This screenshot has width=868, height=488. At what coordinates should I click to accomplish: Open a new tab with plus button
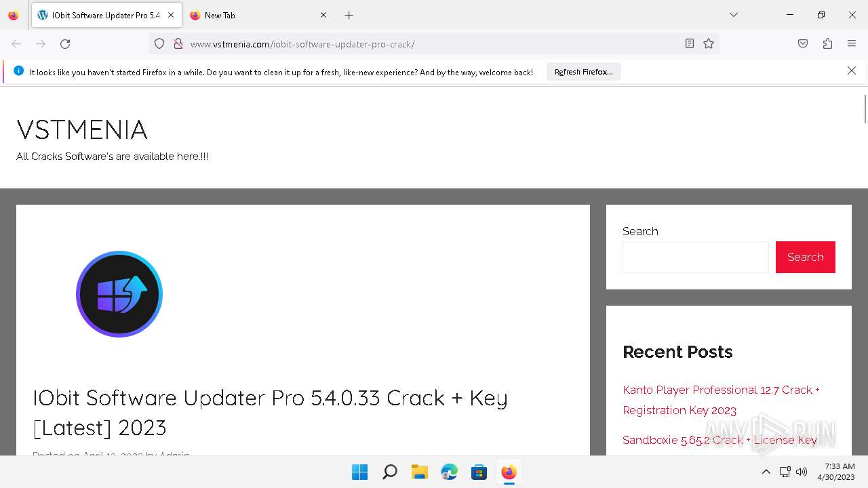(x=349, y=15)
